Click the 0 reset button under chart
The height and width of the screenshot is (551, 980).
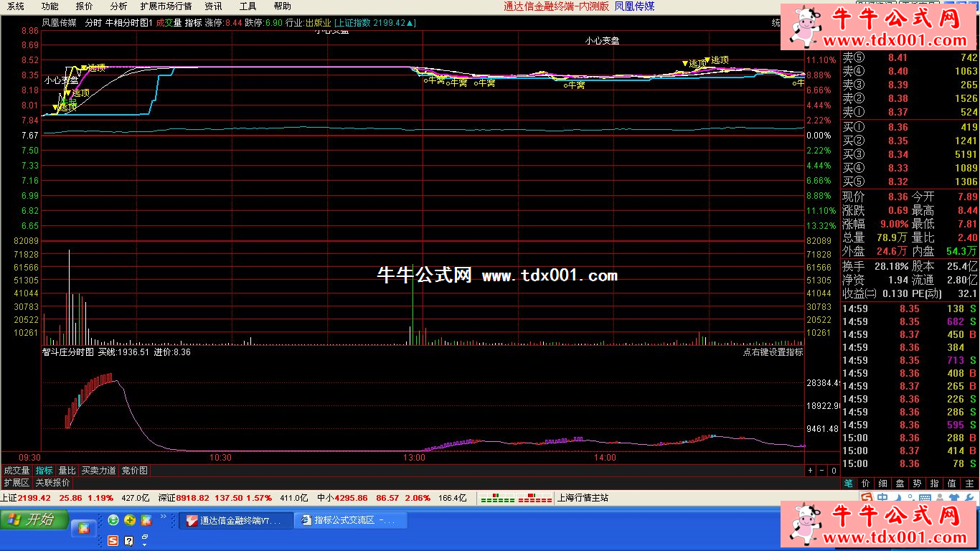click(833, 471)
